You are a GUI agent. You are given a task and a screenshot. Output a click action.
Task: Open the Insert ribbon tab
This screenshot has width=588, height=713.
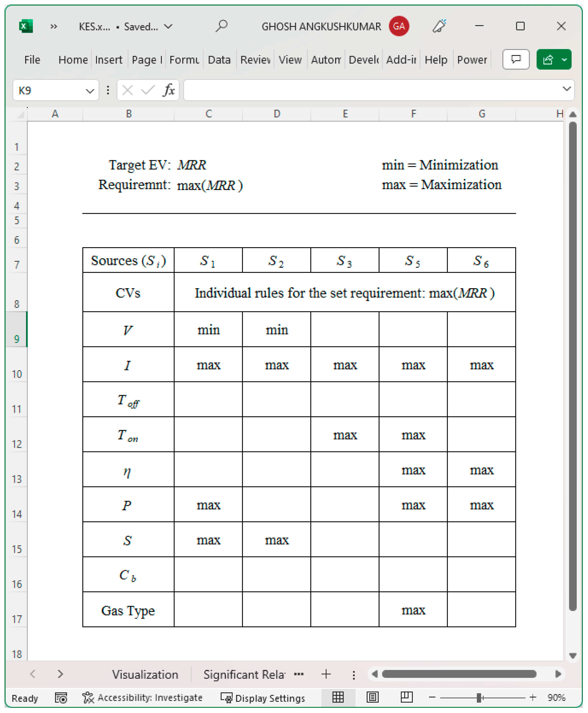pos(108,60)
